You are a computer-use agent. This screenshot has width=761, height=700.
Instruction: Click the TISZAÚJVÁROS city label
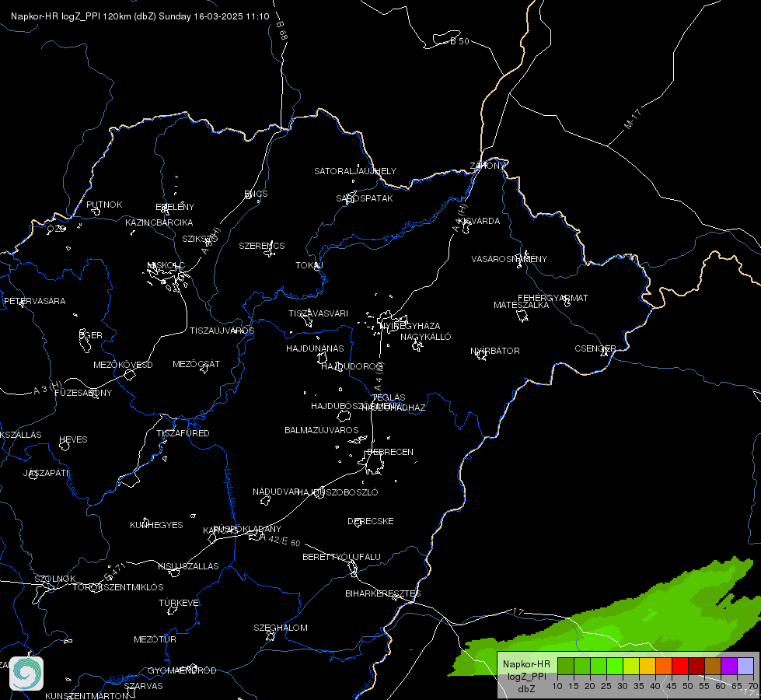tap(222, 331)
